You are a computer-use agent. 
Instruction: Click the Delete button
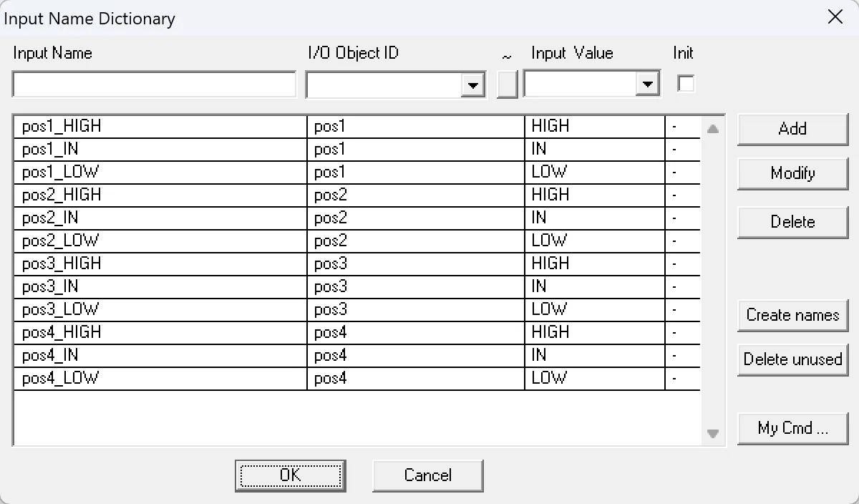[x=792, y=222]
